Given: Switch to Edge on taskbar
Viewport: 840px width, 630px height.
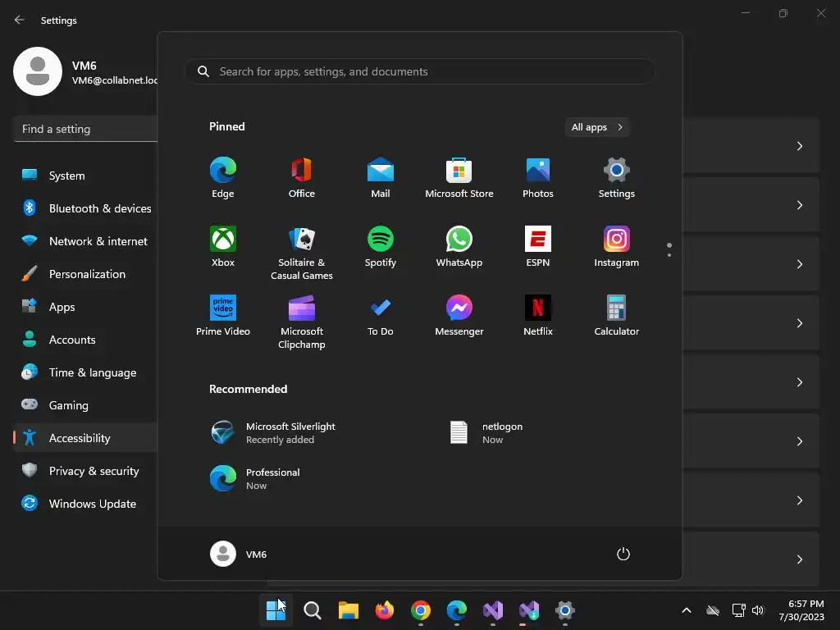Looking at the screenshot, I should coord(457,610).
